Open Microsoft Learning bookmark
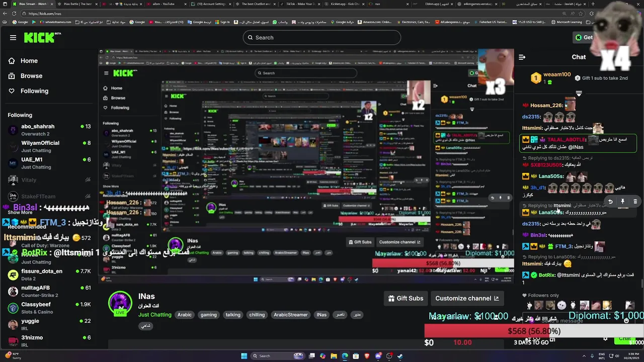The image size is (644, 362). (x=567, y=22)
